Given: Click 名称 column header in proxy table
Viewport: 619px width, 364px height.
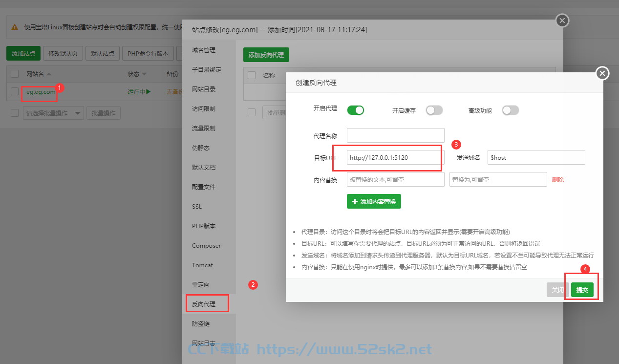Looking at the screenshot, I should (269, 75).
